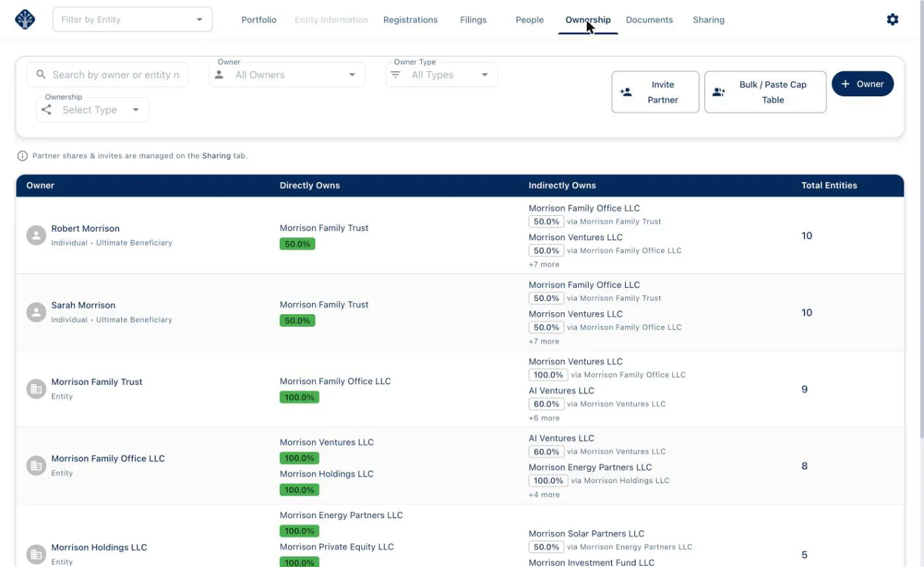Click 100.0% badge under Morrison Family Office LLC holding
The height and width of the screenshot is (567, 924).
pos(300,397)
